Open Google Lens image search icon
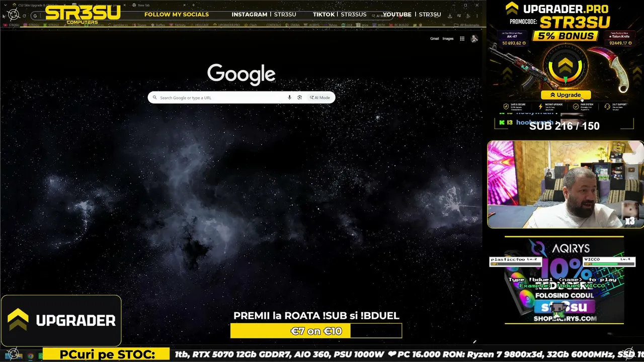The image size is (644, 362). [299, 98]
